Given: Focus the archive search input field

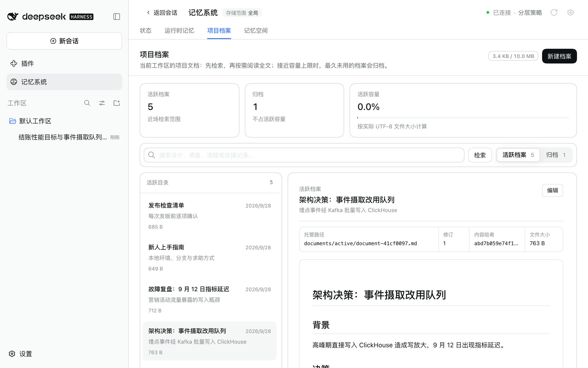Looking at the screenshot, I should pyautogui.click(x=304, y=155).
